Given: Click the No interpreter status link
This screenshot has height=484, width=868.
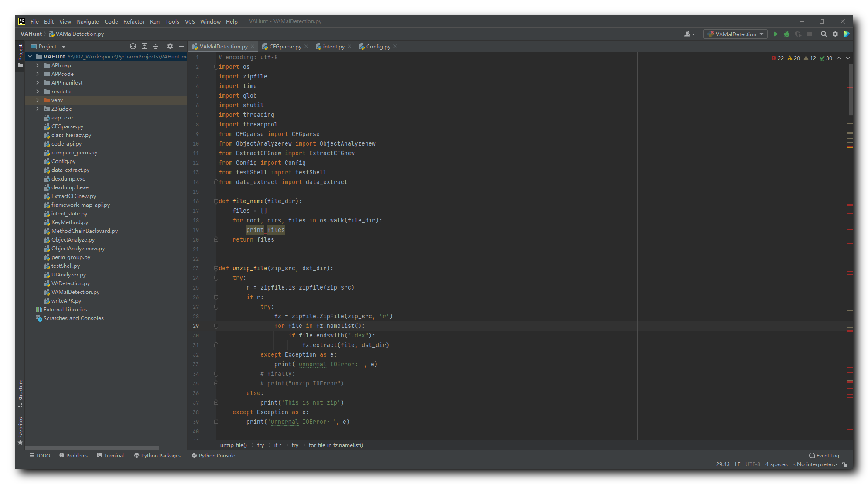Looking at the screenshot, I should (x=815, y=464).
